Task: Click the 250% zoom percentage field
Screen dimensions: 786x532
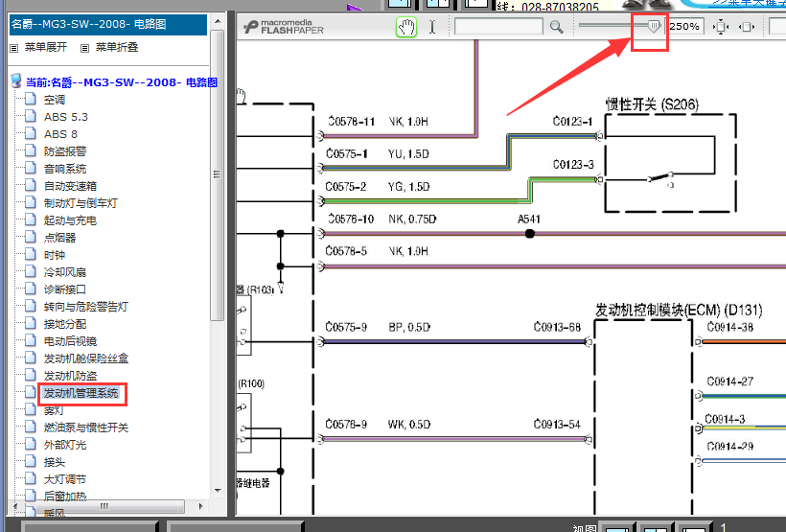Action: tap(684, 27)
